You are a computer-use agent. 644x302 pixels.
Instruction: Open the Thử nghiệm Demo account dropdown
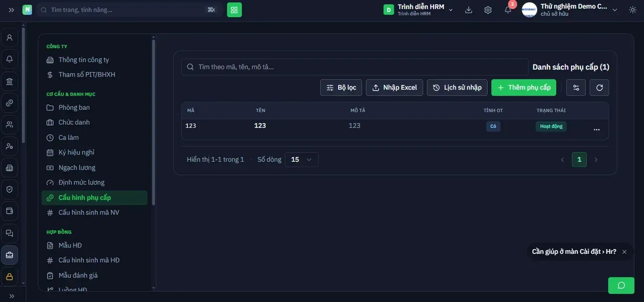[x=570, y=10]
